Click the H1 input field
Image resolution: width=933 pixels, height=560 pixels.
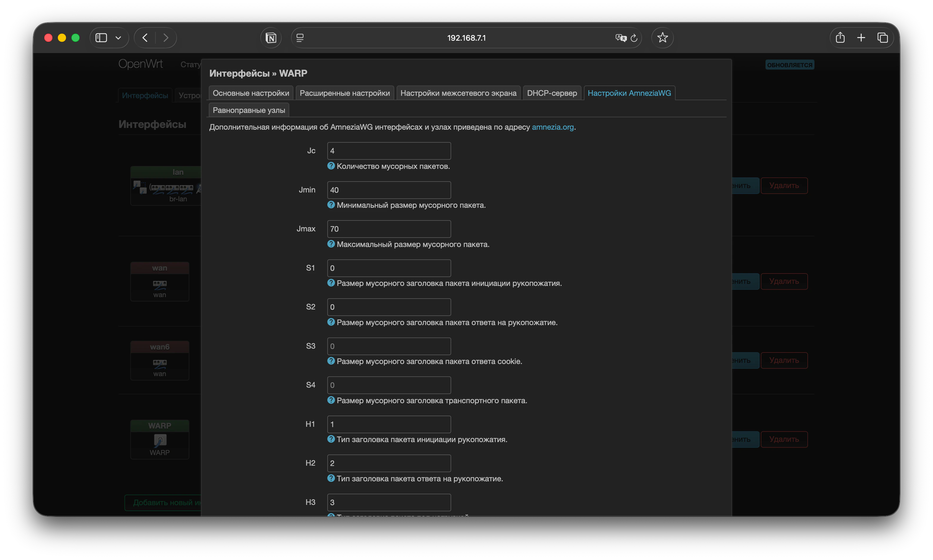(389, 424)
